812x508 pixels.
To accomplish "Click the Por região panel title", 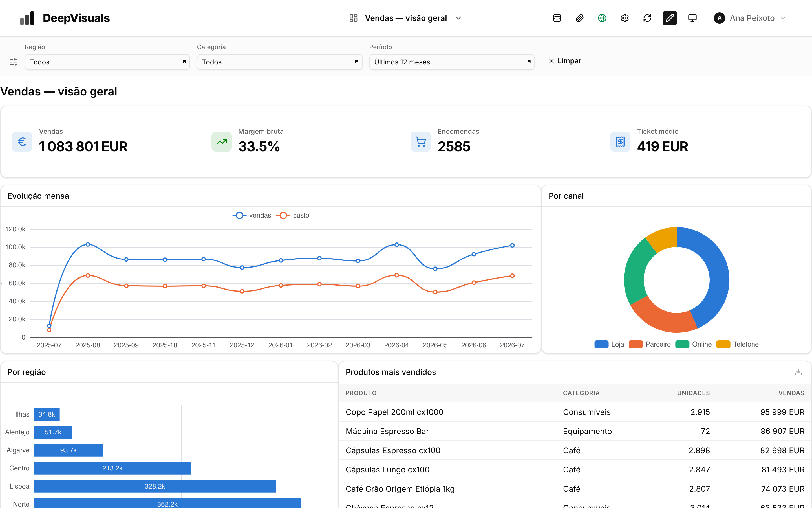I will [x=27, y=372].
